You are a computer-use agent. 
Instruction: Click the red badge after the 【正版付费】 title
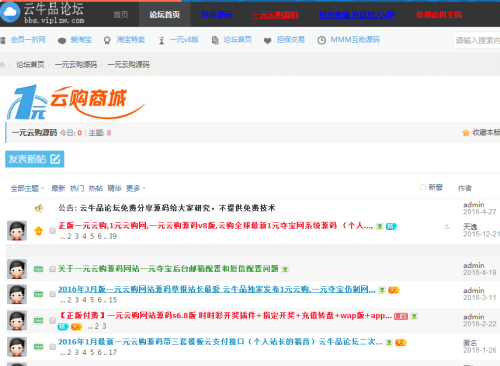click(x=401, y=316)
